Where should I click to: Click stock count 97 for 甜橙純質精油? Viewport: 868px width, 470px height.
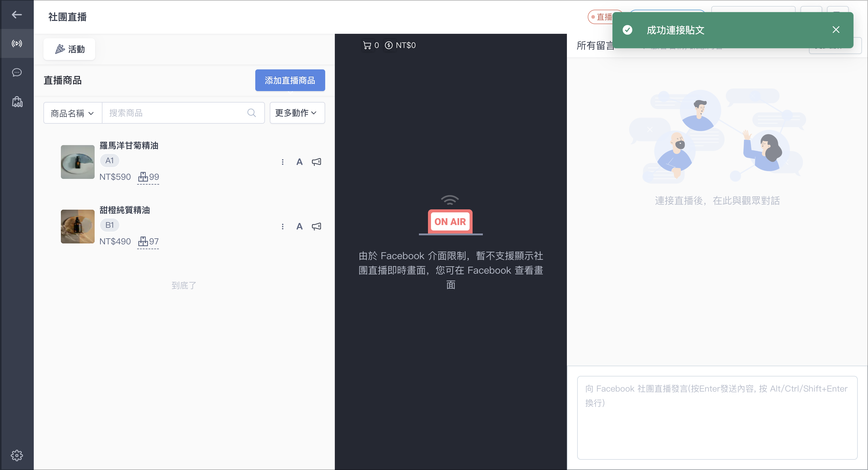click(148, 241)
